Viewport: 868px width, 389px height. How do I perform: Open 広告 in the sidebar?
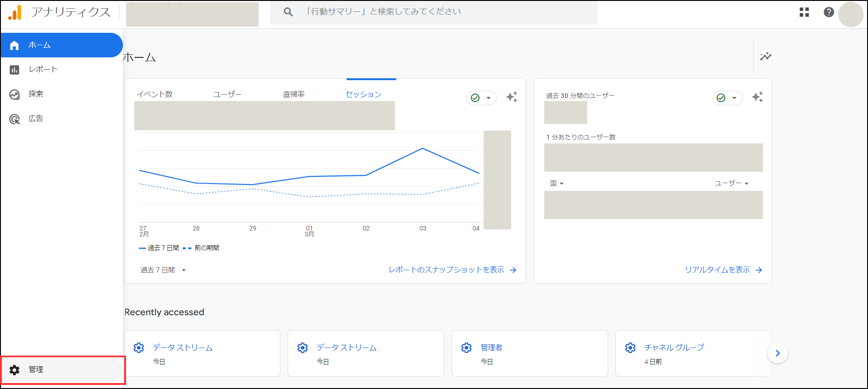tap(61, 118)
